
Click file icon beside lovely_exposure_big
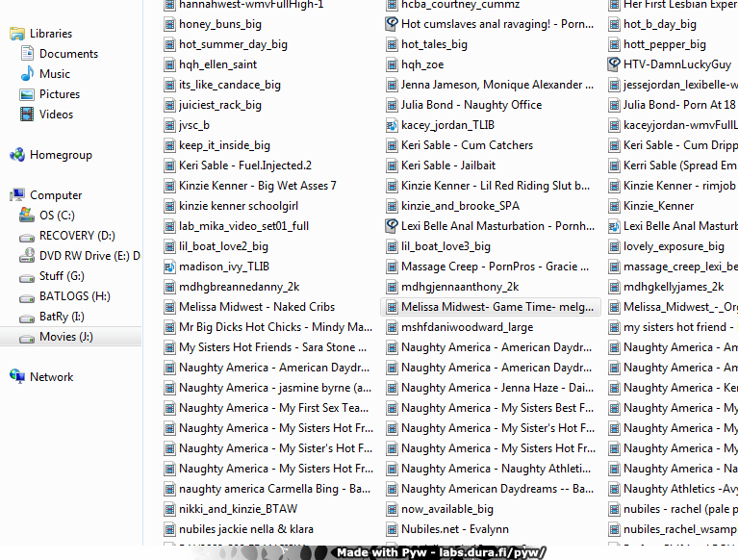point(614,246)
